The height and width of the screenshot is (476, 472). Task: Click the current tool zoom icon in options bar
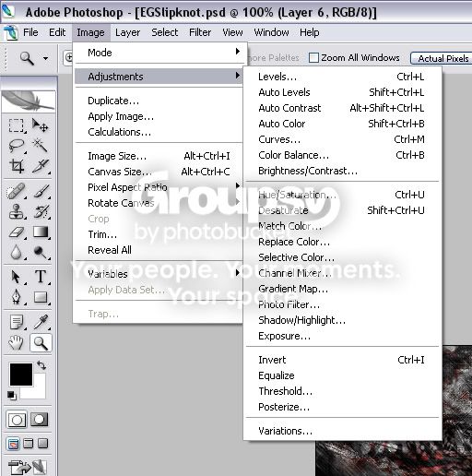[x=27, y=58]
